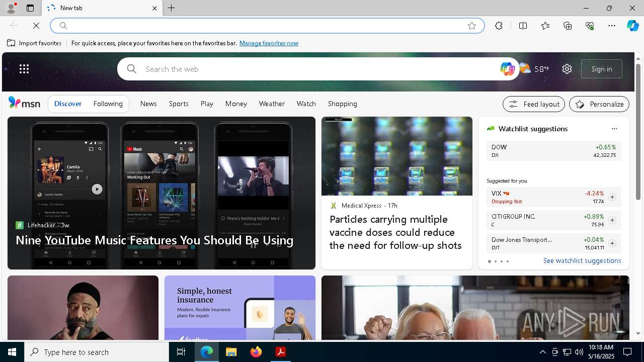Open the tab actions menu icon
Screen dimensions: 644x362
(x=30, y=8)
